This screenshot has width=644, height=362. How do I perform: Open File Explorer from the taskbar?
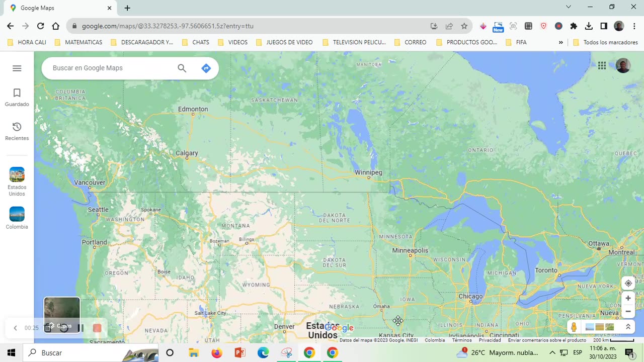point(194,353)
